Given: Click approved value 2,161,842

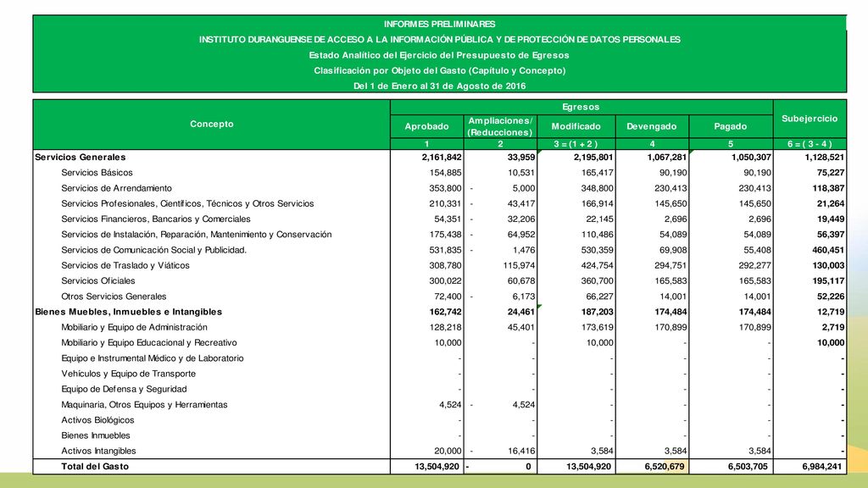Looking at the screenshot, I should click(442, 157).
